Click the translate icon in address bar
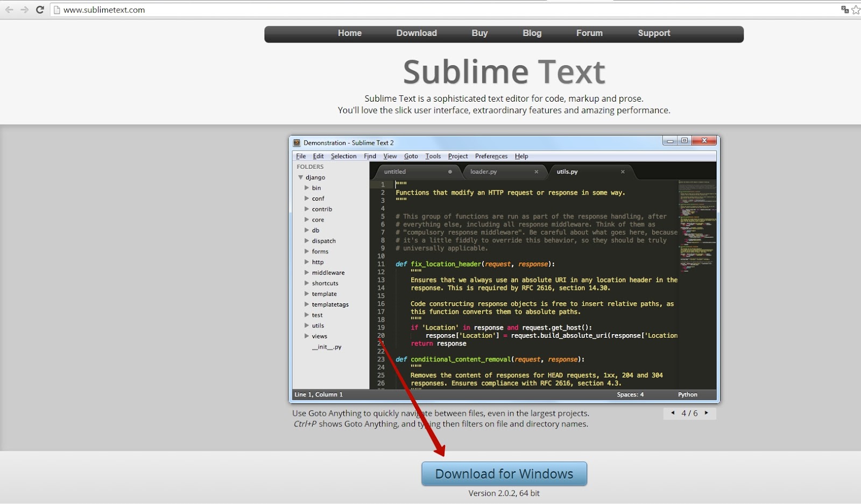The width and height of the screenshot is (861, 504). [845, 10]
